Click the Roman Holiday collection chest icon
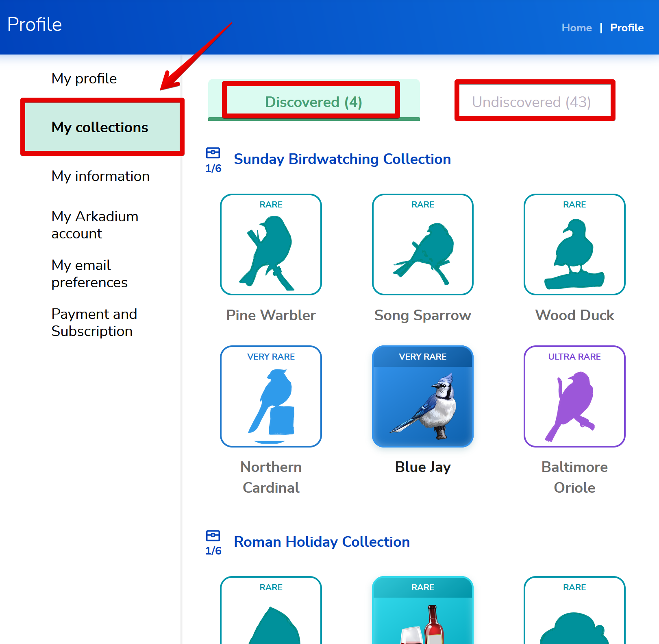659x644 pixels. point(213,535)
